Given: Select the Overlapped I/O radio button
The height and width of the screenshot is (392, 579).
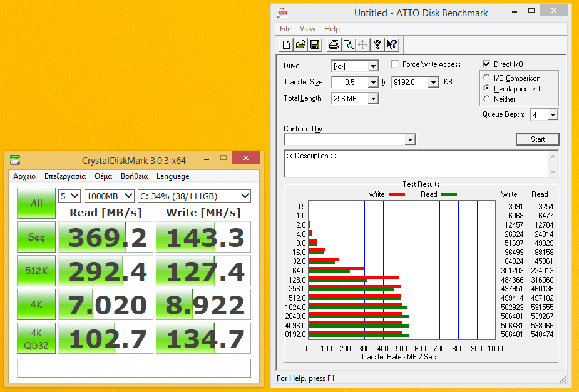Looking at the screenshot, I should [x=487, y=89].
